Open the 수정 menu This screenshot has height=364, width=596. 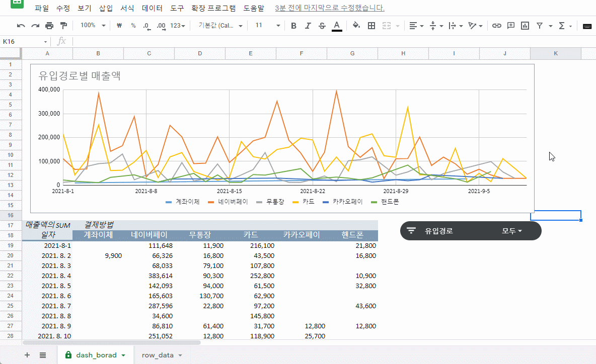point(63,8)
